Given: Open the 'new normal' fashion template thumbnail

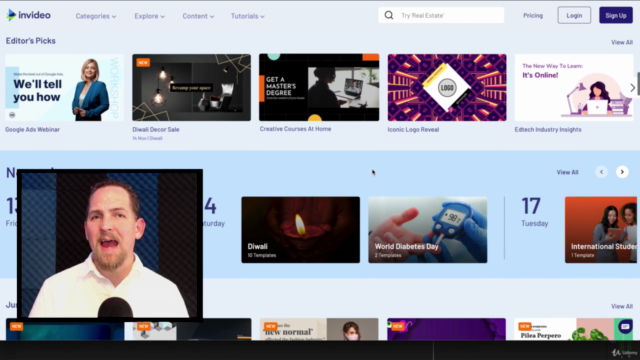Looking at the screenshot, I should tap(319, 329).
